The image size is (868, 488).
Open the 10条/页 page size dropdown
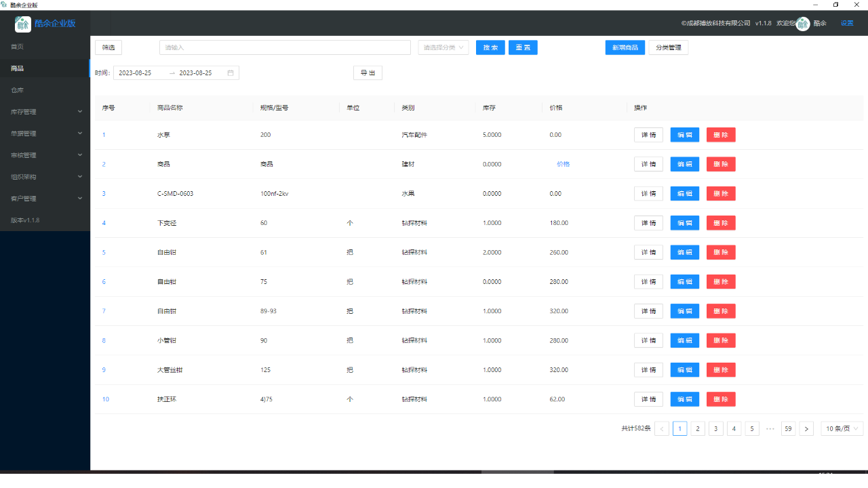click(x=842, y=428)
